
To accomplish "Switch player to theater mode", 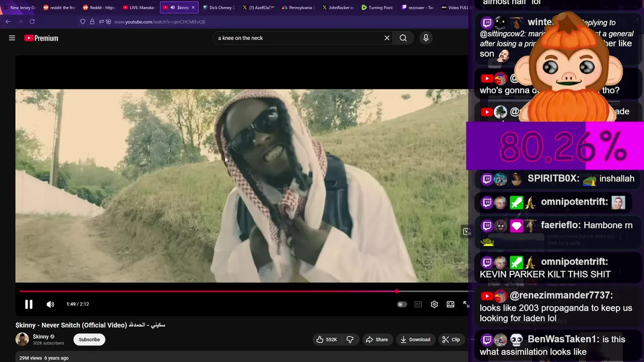I will [450, 304].
